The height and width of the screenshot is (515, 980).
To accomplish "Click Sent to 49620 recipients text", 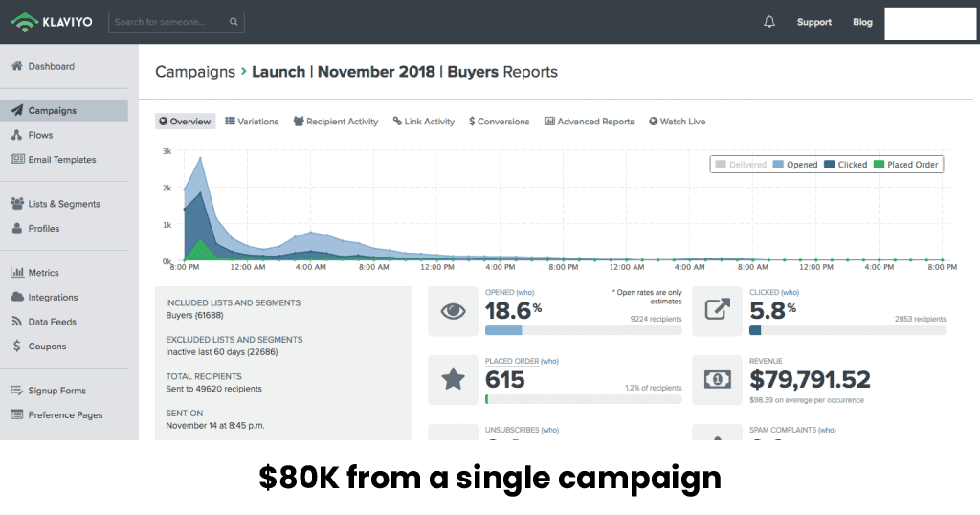I will [x=213, y=389].
